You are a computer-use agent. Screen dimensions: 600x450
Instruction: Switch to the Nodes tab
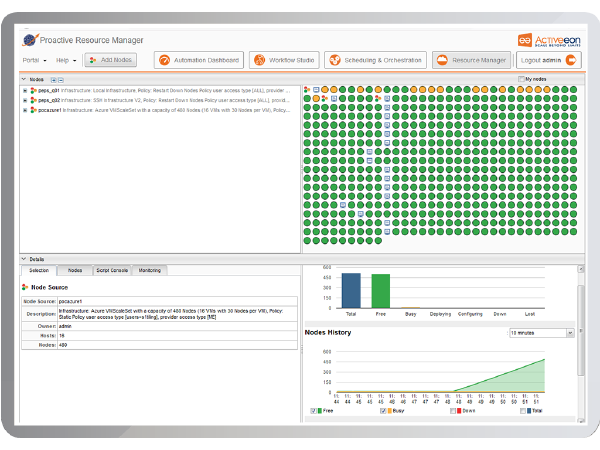pos(75,270)
